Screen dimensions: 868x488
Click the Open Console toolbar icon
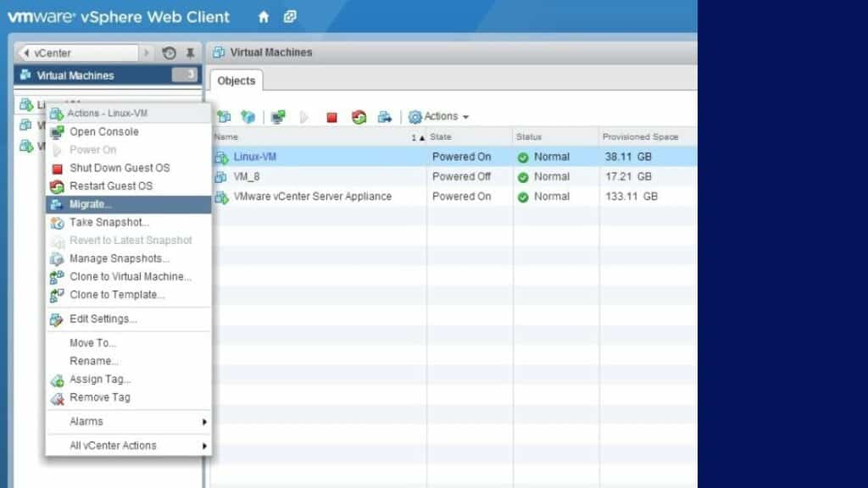278,116
